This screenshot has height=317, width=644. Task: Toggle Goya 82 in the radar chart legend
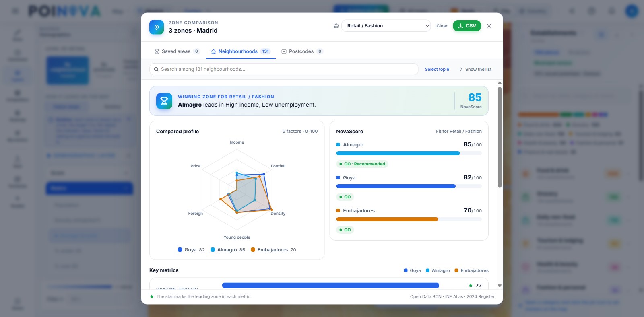click(x=191, y=250)
